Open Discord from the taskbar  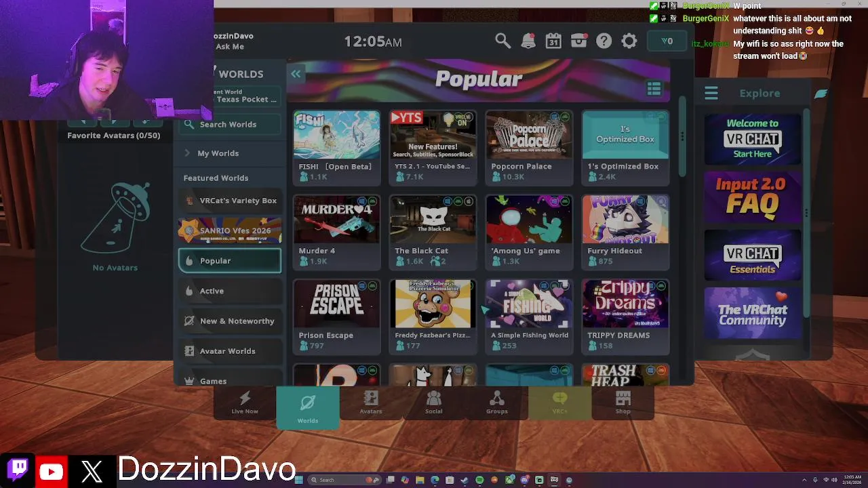tap(524, 480)
